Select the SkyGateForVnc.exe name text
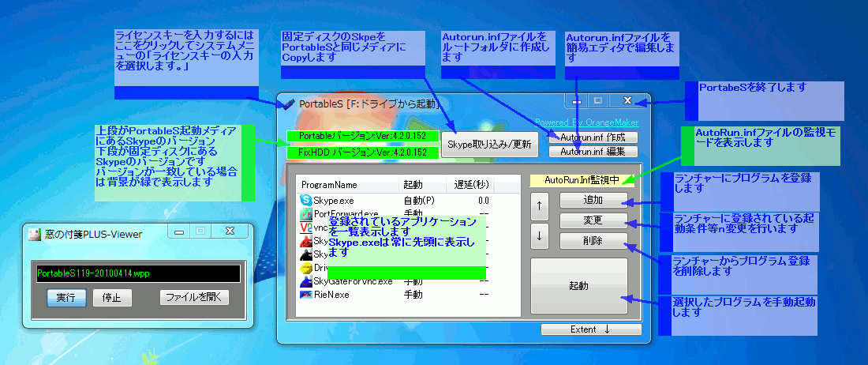868x365 pixels. point(354,281)
